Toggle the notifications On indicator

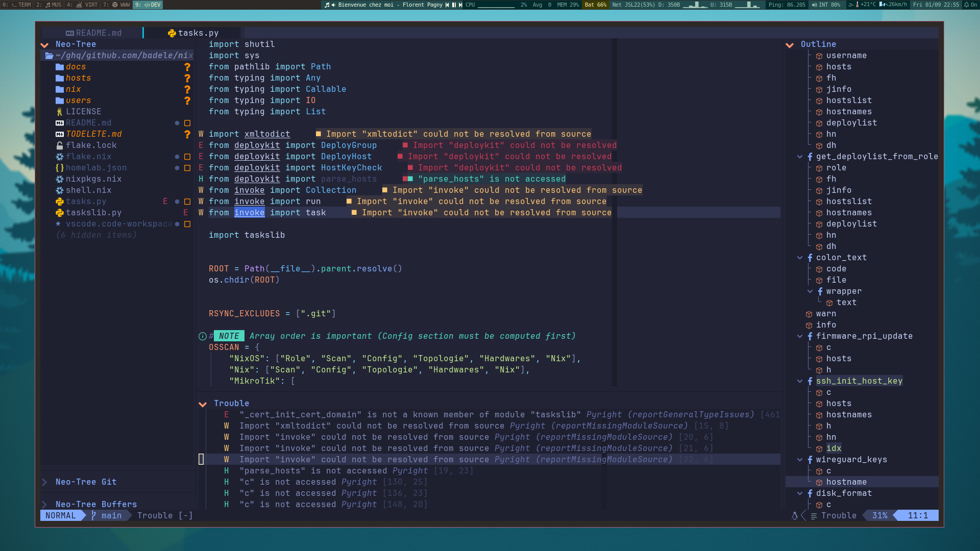pos(970,5)
